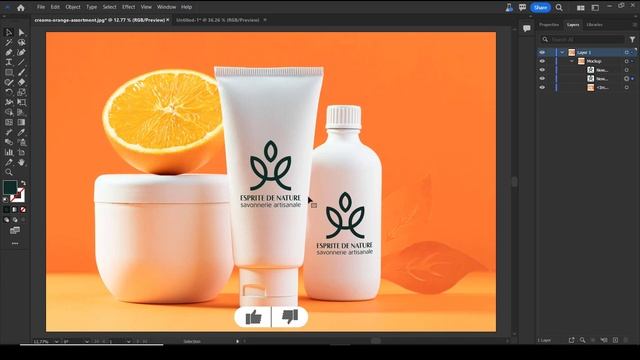Click the thumbs up feedback button
This screenshot has height=360, width=640.
pyautogui.click(x=253, y=317)
